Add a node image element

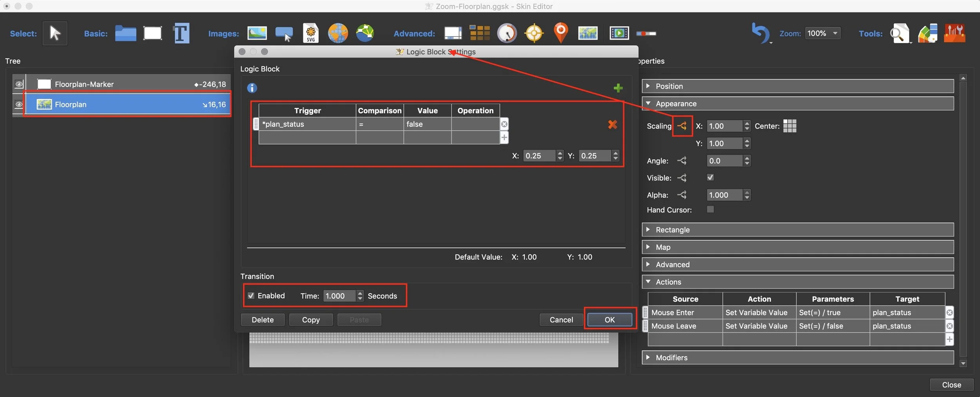[x=365, y=33]
